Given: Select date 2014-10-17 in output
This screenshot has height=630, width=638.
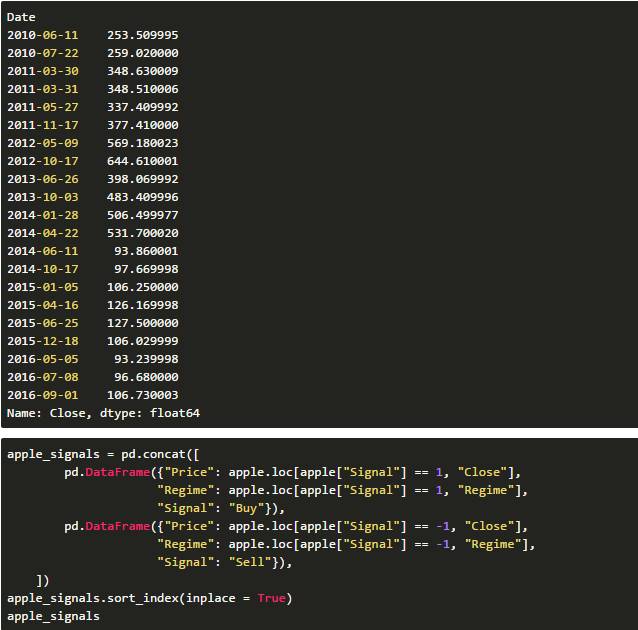Looking at the screenshot, I should click(43, 269).
